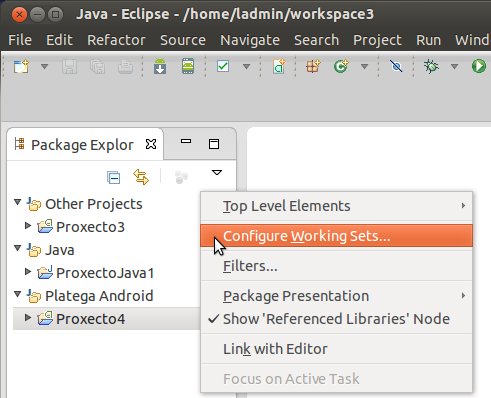Click the New Android XML file icon

pyautogui.click(x=279, y=66)
